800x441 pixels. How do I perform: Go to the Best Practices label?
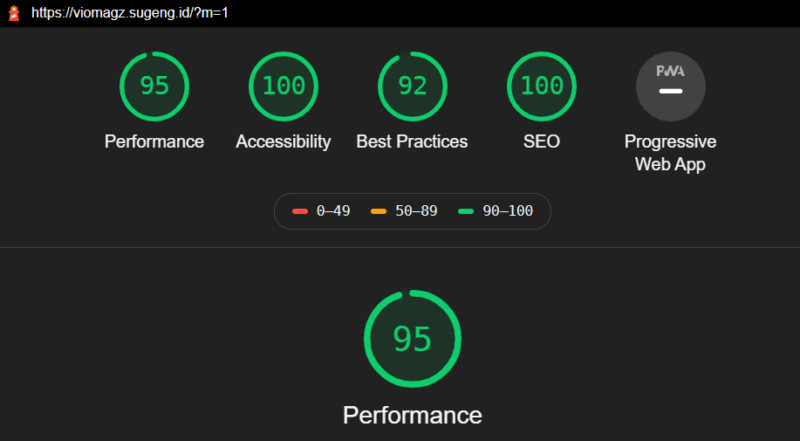click(x=412, y=142)
